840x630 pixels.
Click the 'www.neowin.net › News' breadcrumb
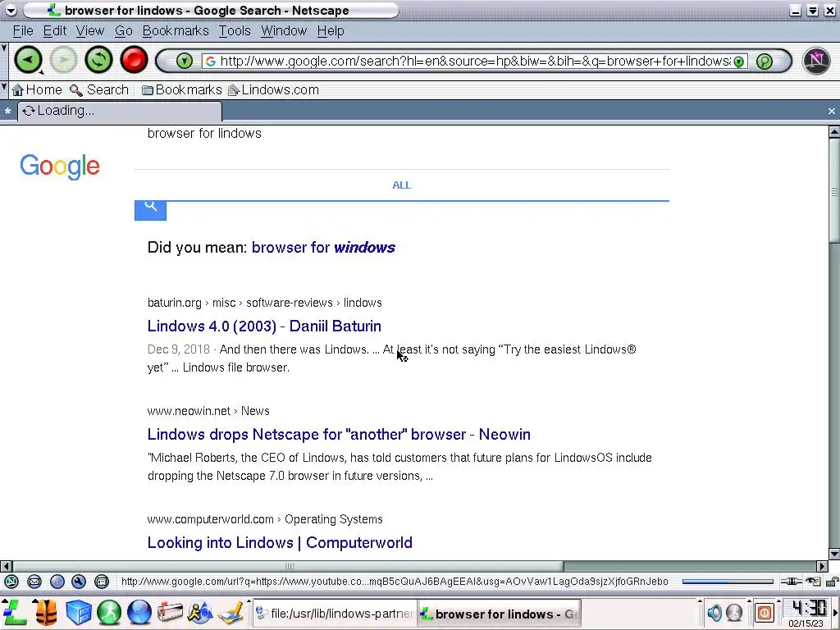(x=208, y=411)
